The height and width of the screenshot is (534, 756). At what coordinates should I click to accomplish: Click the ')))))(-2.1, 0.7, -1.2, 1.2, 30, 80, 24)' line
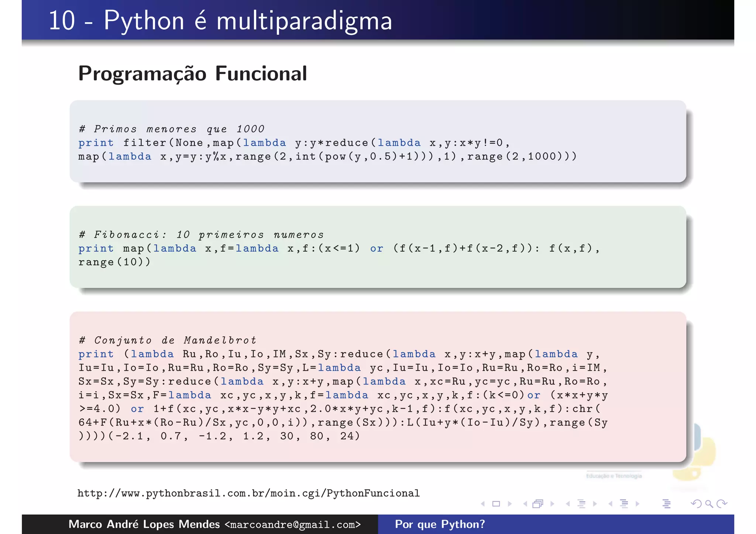219,436
